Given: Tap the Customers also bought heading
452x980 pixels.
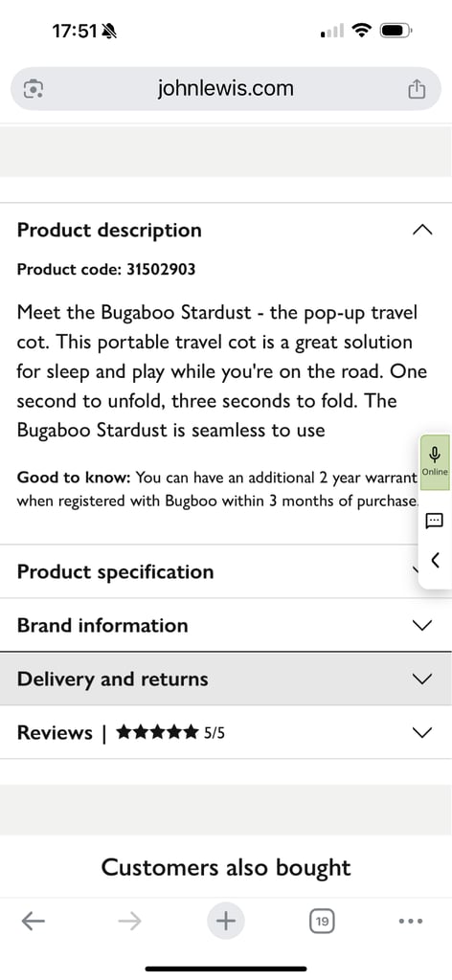Looking at the screenshot, I should click(226, 867).
